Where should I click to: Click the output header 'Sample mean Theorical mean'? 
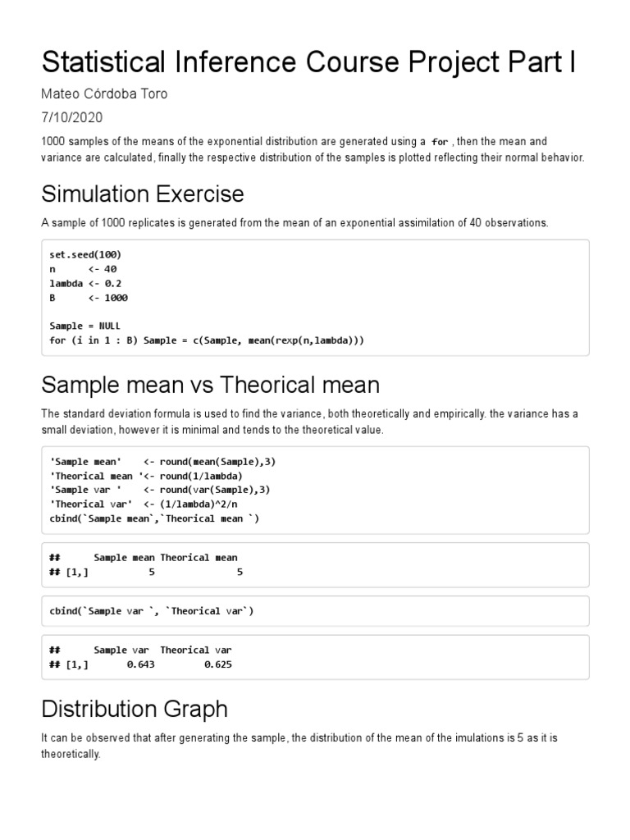[165, 558]
